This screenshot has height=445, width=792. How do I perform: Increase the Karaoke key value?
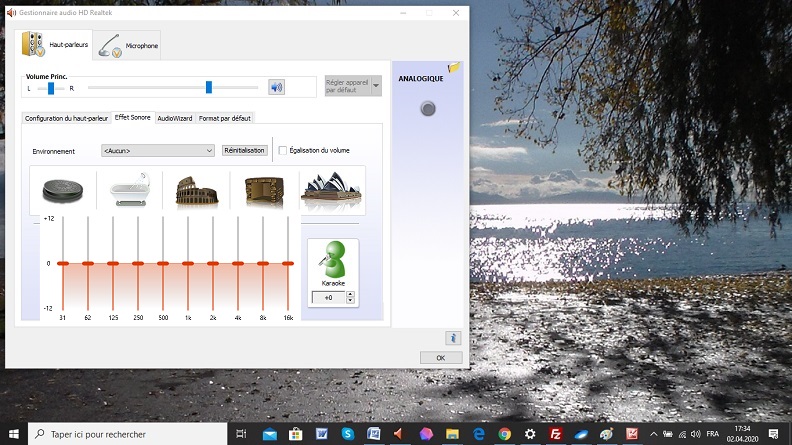350,294
